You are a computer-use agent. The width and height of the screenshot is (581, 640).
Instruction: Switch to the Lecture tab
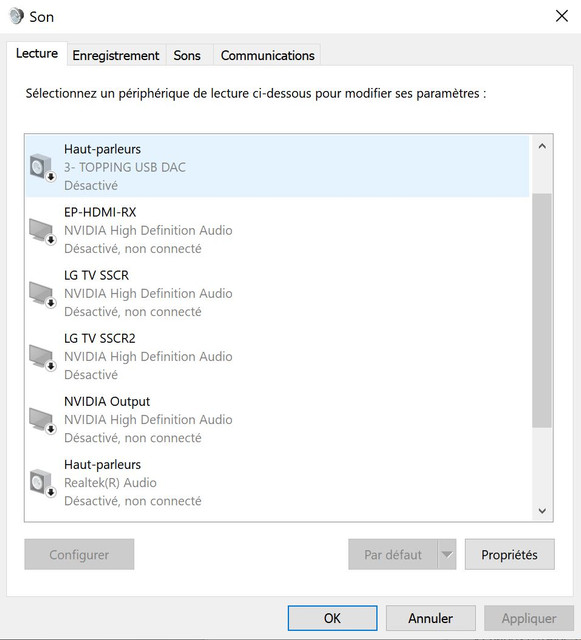click(37, 53)
